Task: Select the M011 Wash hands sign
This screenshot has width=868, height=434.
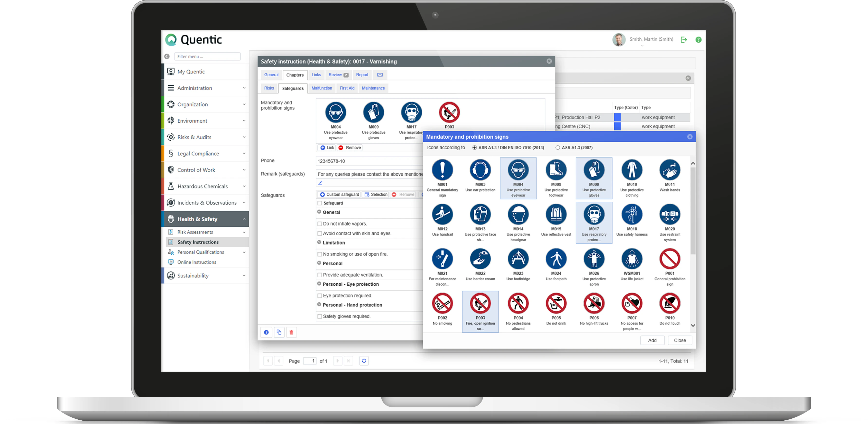Action: 670,170
